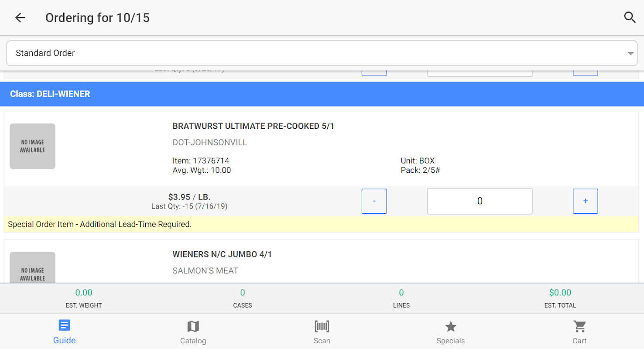Click the Est. Weight summary value
This screenshot has height=349, width=644.
click(x=84, y=293)
